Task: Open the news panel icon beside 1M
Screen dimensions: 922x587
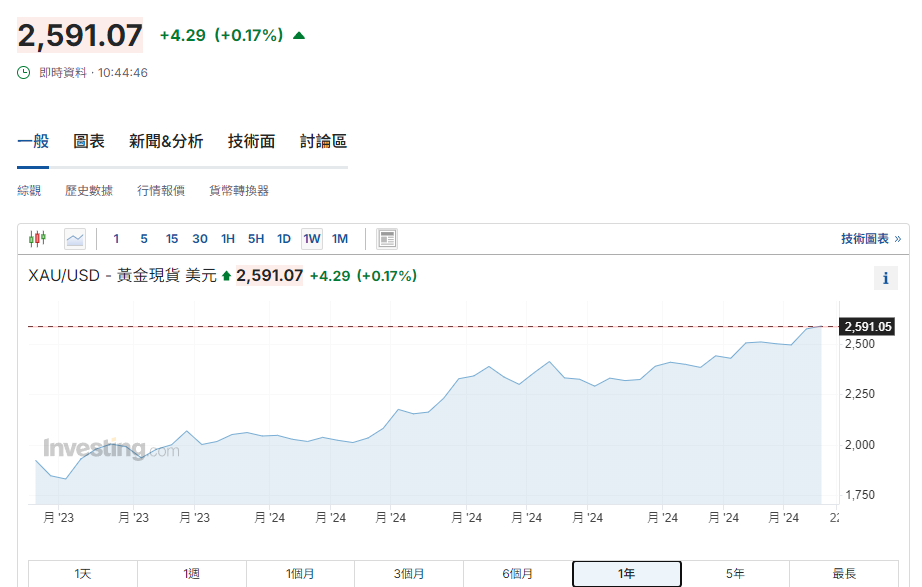Action: tap(385, 238)
